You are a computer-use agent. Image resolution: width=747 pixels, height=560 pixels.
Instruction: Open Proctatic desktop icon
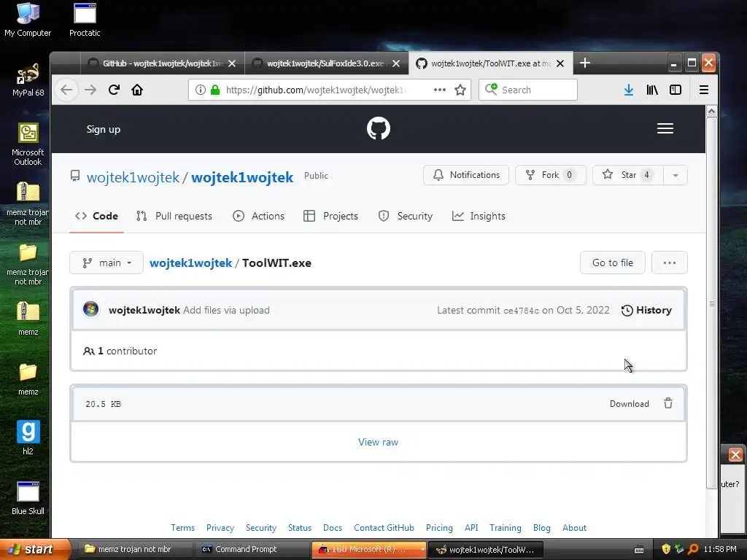click(85, 20)
